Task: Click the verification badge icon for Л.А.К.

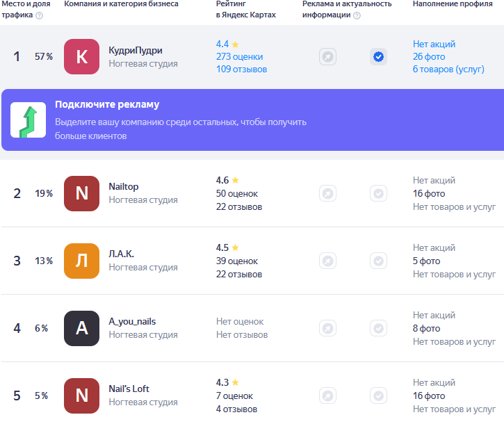Action: (378, 261)
